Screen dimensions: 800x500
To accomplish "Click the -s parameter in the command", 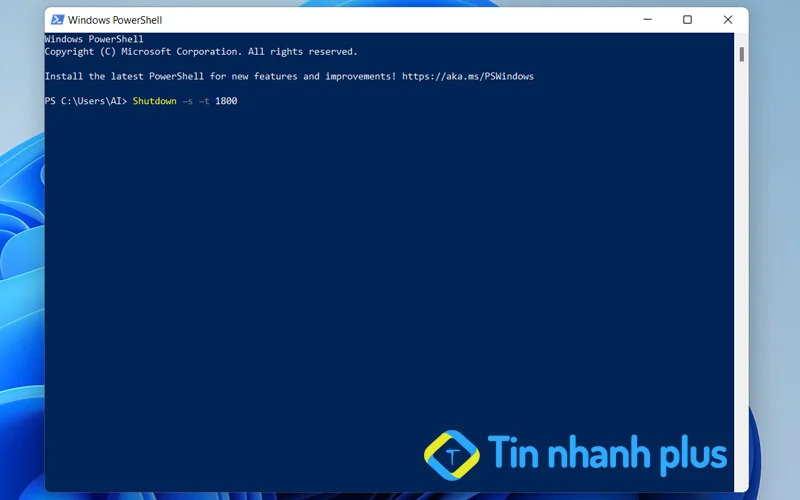I will click(188, 101).
